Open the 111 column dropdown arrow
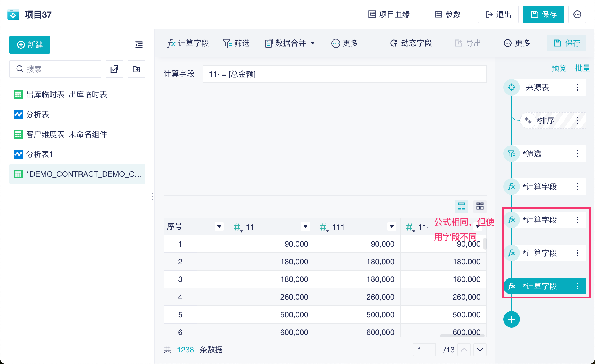Image resolution: width=595 pixels, height=364 pixels. pos(391,227)
